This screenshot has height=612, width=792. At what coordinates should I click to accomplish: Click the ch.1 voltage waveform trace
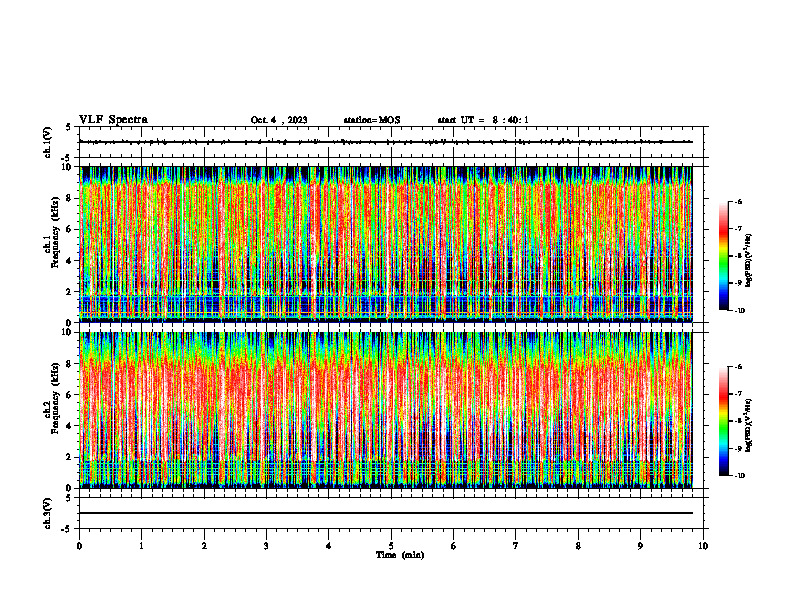(386, 142)
